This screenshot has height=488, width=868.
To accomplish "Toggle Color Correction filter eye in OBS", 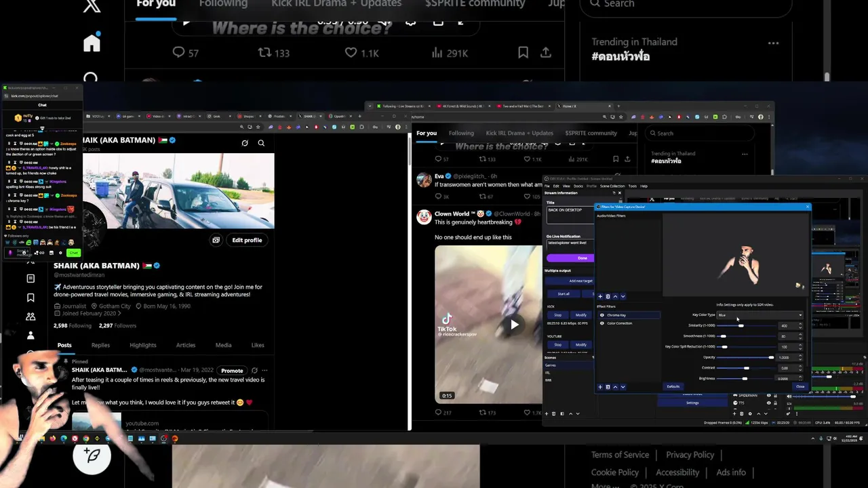I will (601, 323).
